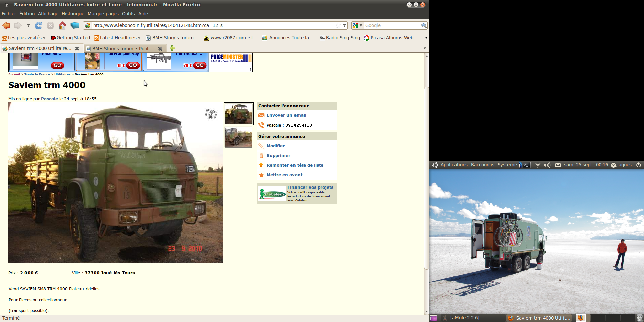Switch to the BMH Story's forum tab
Image resolution: width=644 pixels, height=322 pixels.
(x=123, y=49)
